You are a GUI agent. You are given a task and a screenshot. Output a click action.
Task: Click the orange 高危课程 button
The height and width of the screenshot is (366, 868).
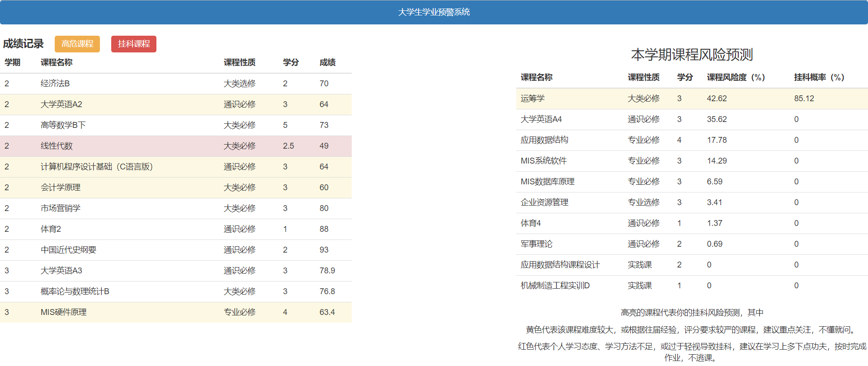click(x=77, y=44)
